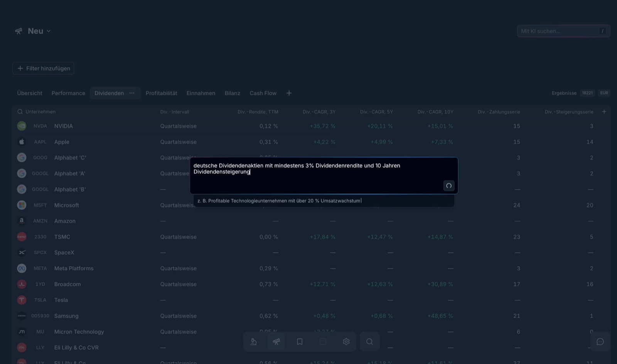Switch to the Übersicht tab

coord(30,93)
